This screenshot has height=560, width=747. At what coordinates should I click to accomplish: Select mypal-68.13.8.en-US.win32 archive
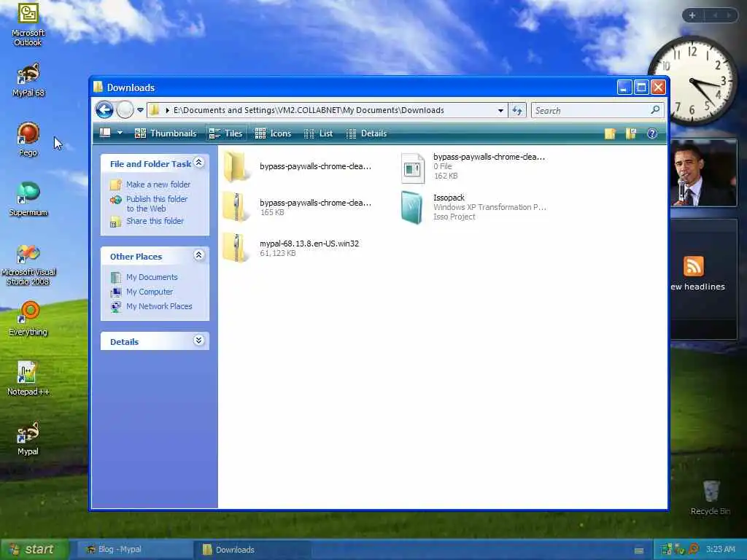pos(292,248)
